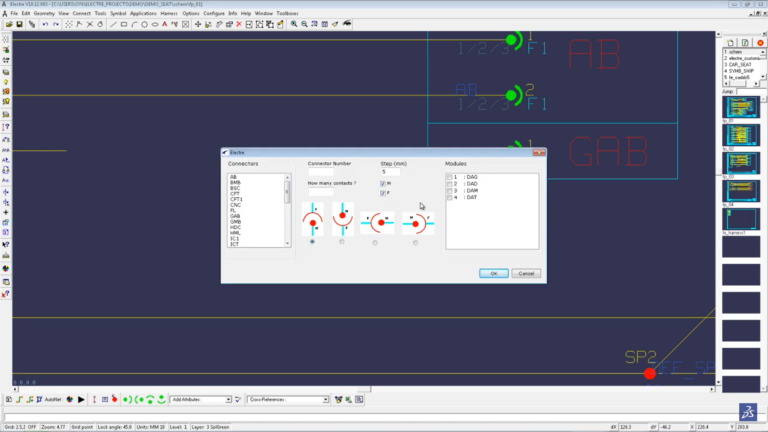Viewport: 768px width, 432px height.
Task: Toggle the F checkbox in Electre dialog
Action: click(383, 193)
